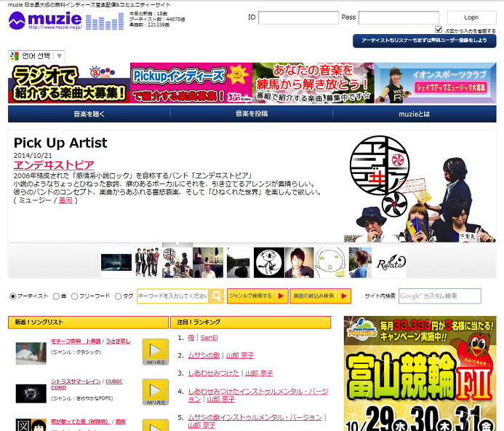Select the Relato script logo thumbnail

(391, 264)
